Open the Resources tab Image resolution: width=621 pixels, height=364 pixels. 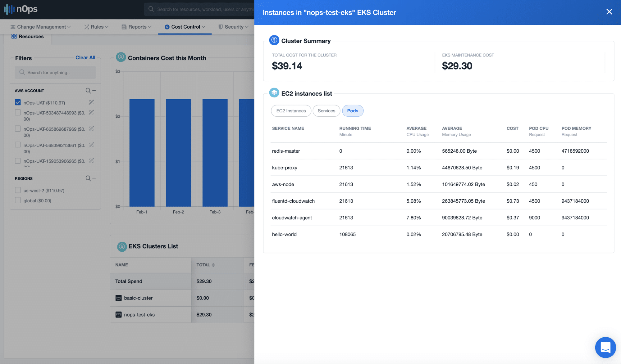(x=28, y=37)
